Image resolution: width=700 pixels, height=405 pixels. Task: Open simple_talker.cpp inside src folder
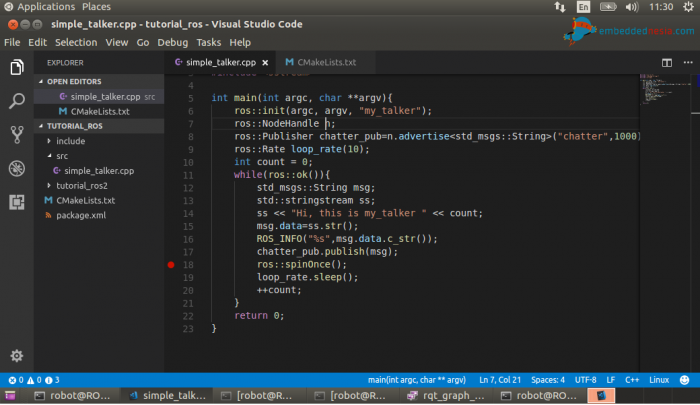(x=99, y=171)
